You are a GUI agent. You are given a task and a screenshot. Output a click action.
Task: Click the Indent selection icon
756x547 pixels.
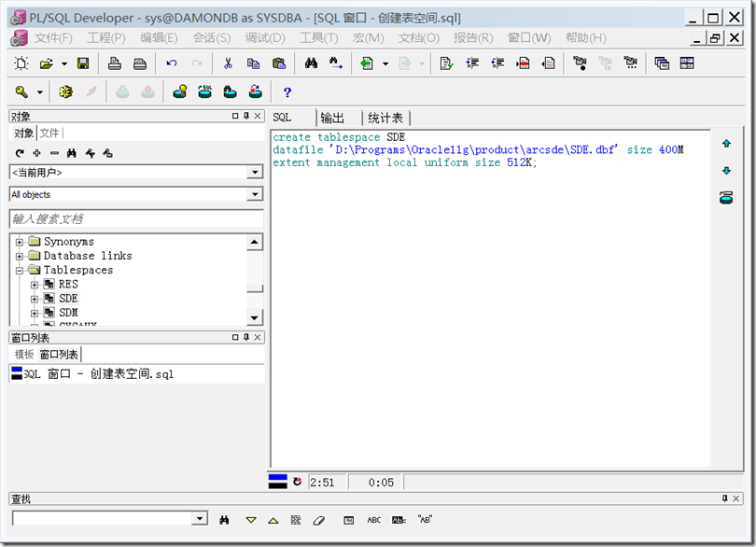coord(472,63)
